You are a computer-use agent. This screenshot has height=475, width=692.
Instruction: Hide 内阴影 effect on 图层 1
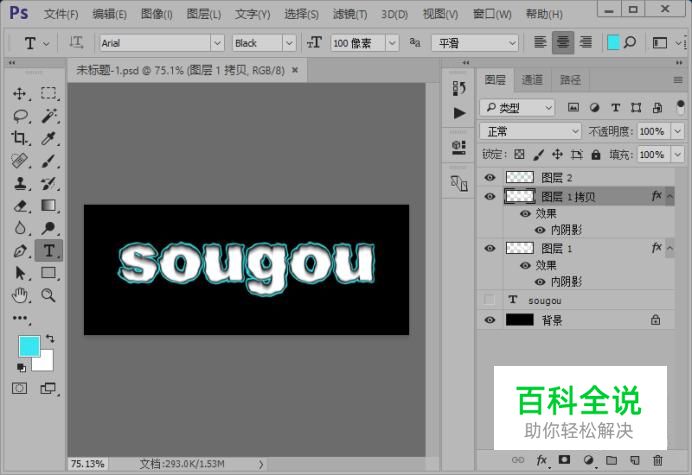pos(540,282)
